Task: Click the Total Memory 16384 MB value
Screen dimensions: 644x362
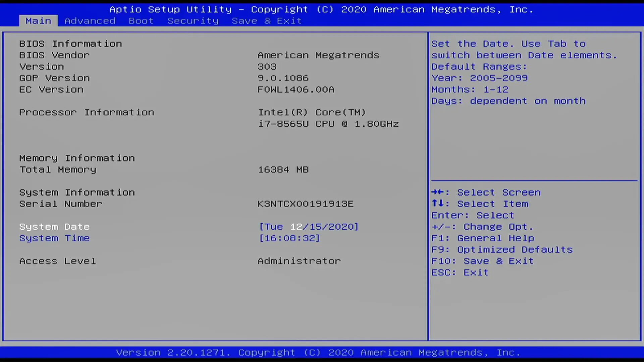Action: [x=283, y=170]
